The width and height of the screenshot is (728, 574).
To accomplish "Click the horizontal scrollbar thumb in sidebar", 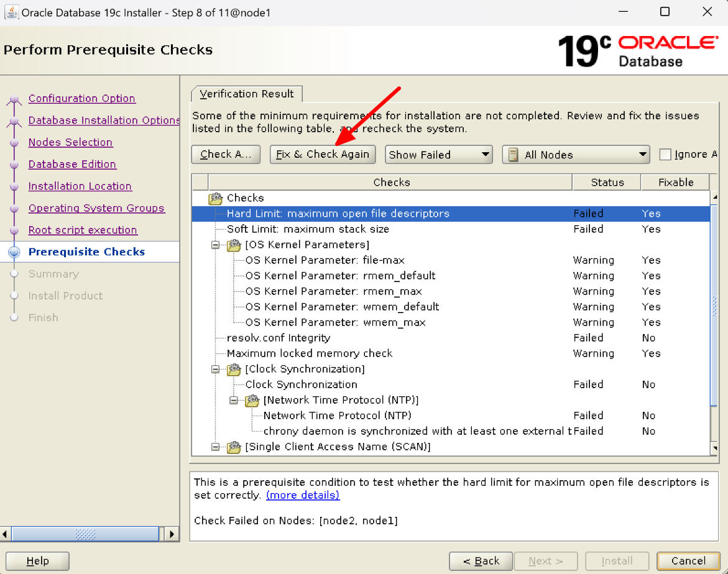I will pos(85,534).
